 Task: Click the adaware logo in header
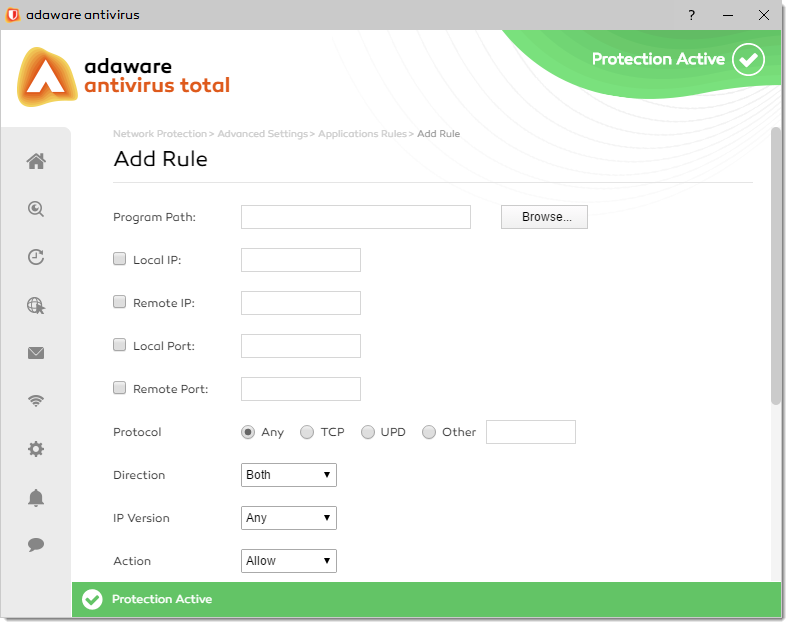point(47,77)
